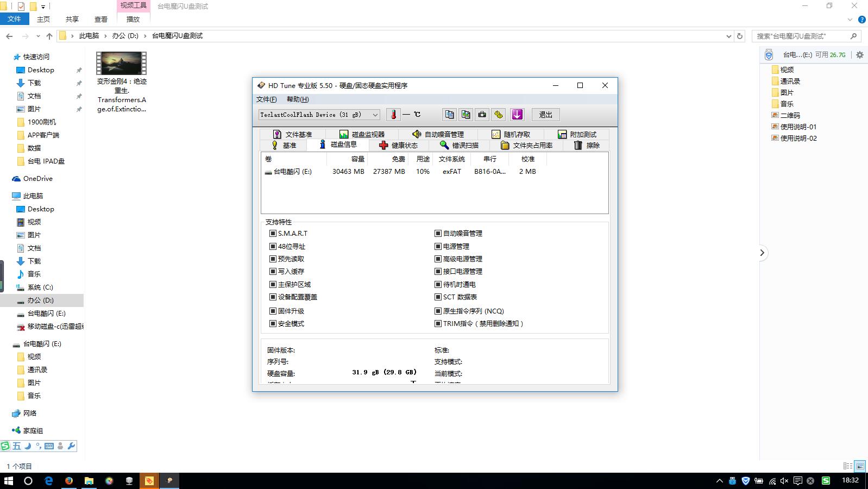Click the temperature thermometer icon in HD Tune
Image resolution: width=868 pixels, height=489 pixels.
pos(393,115)
